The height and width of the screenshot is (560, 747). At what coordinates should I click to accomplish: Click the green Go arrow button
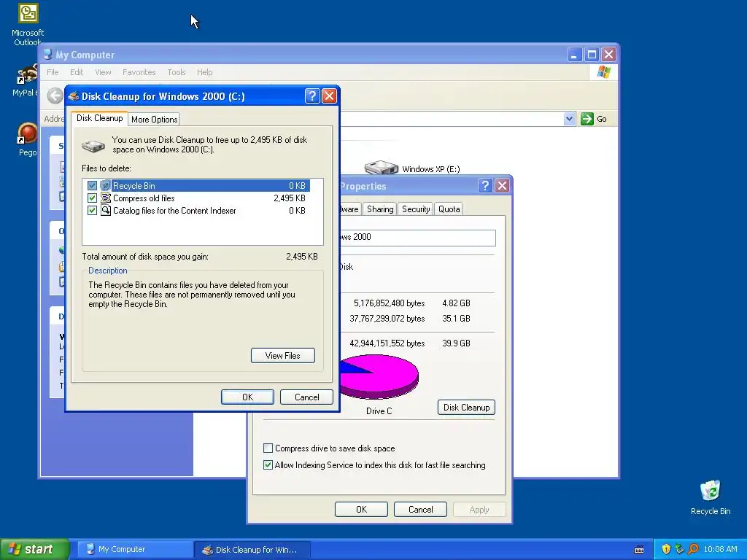pos(587,119)
